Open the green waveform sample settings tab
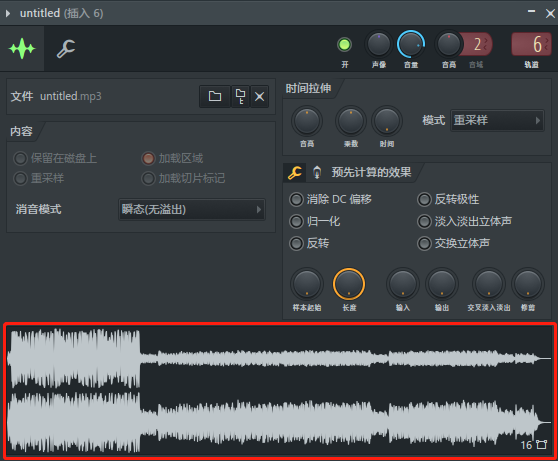This screenshot has height=461, width=558. (22, 48)
